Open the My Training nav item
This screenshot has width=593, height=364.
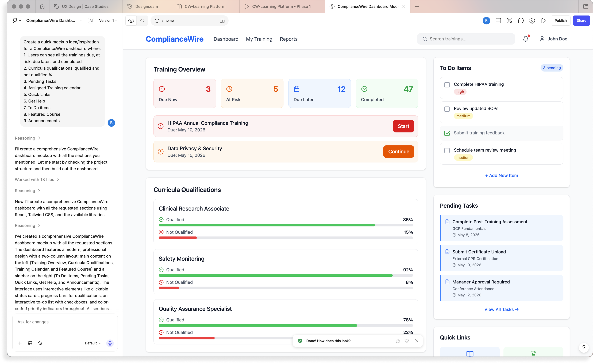coord(259,39)
